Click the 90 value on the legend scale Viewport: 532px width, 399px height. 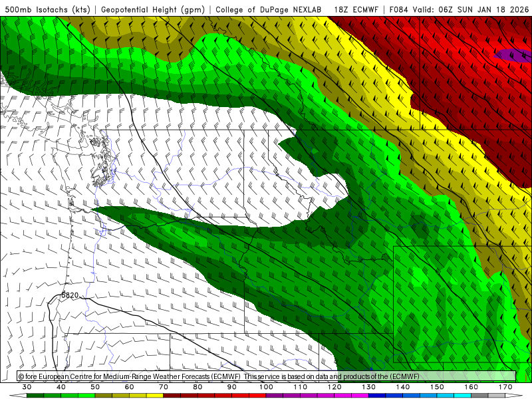(x=232, y=387)
